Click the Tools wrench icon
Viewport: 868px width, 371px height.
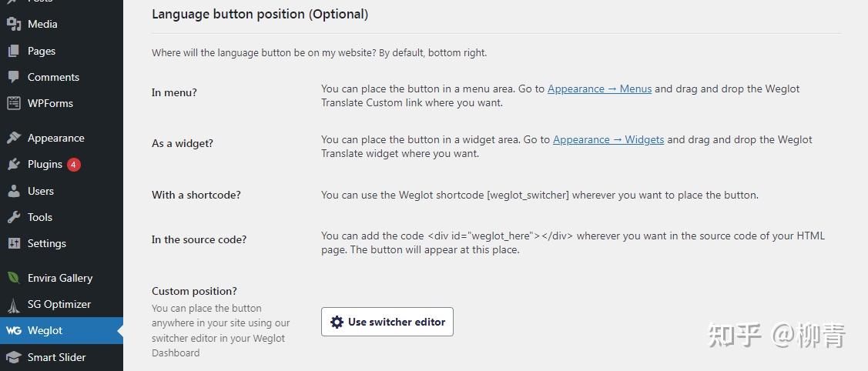(14, 217)
